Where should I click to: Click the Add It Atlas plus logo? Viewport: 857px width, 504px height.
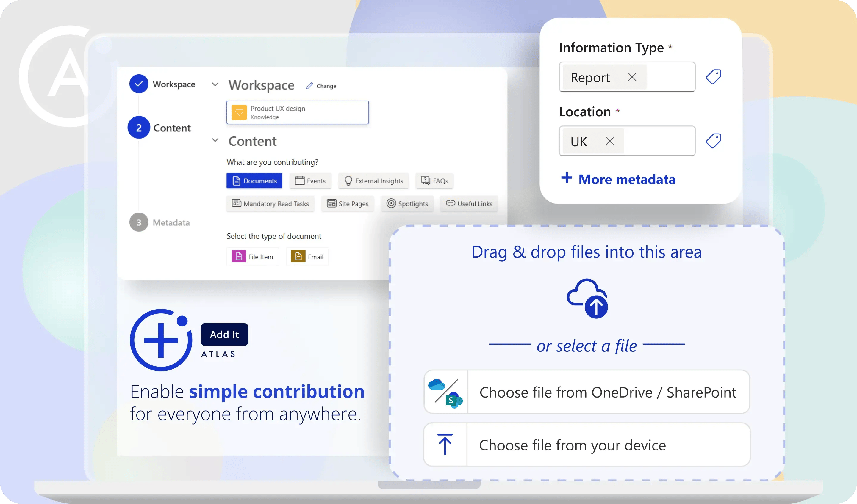161,340
